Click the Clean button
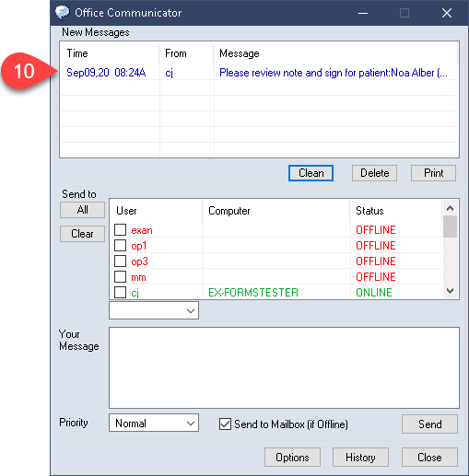 (x=311, y=173)
